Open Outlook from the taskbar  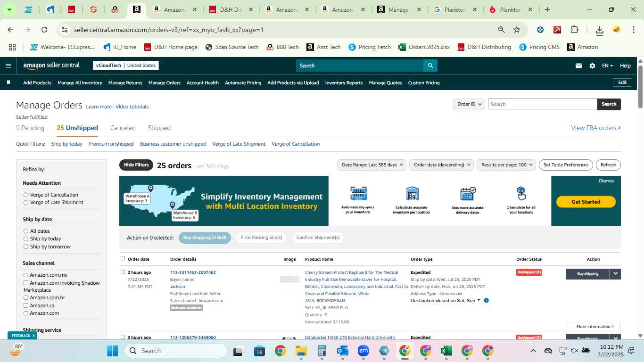[343, 351]
